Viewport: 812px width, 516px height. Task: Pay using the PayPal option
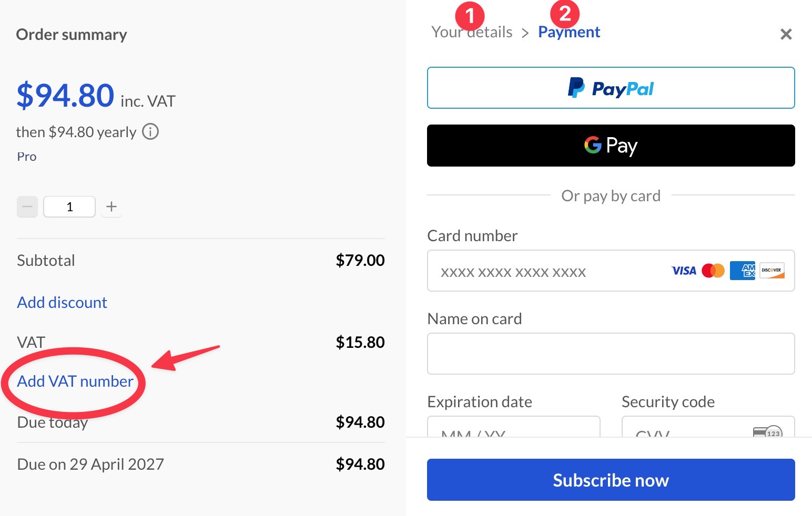coord(610,88)
